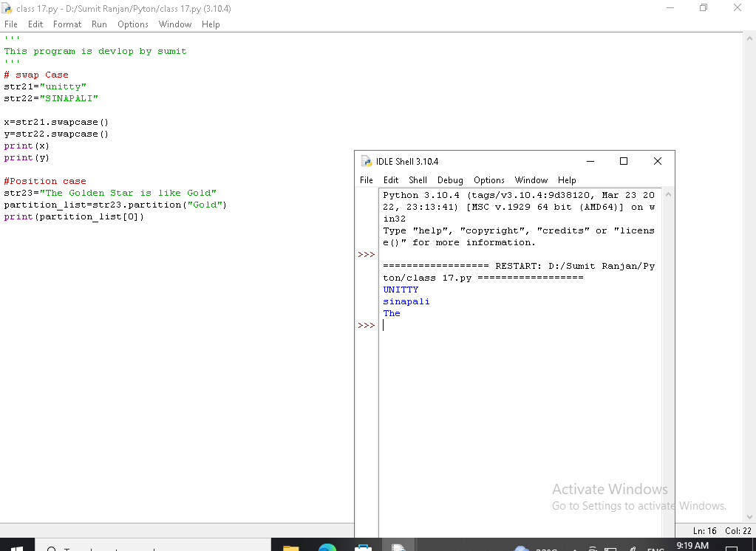Viewport: 756px width, 551px height.
Task: Click the Python icon in the class 17.py title bar
Action: tap(8, 9)
